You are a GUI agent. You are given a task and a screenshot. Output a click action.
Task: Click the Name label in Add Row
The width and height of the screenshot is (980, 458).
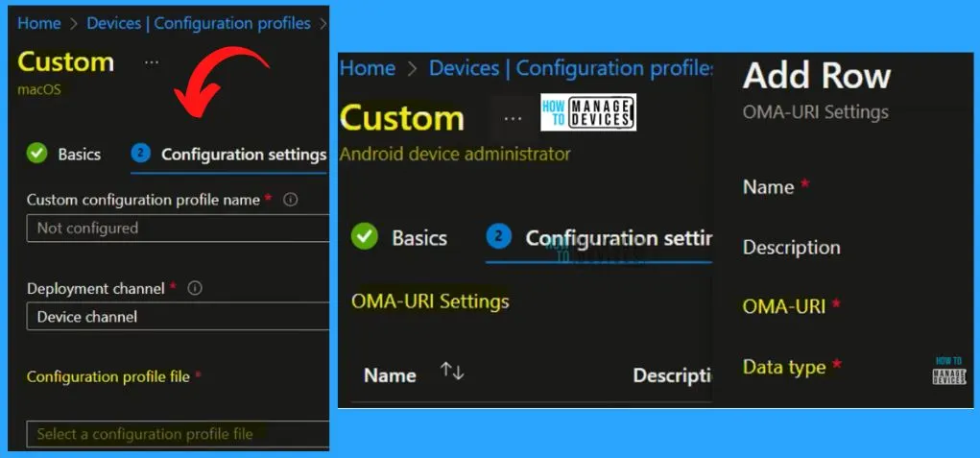tap(768, 187)
